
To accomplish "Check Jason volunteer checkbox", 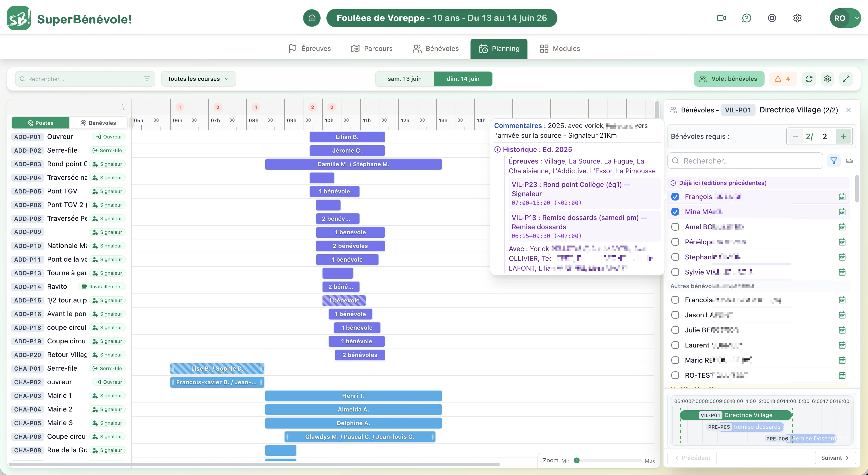I will click(675, 315).
